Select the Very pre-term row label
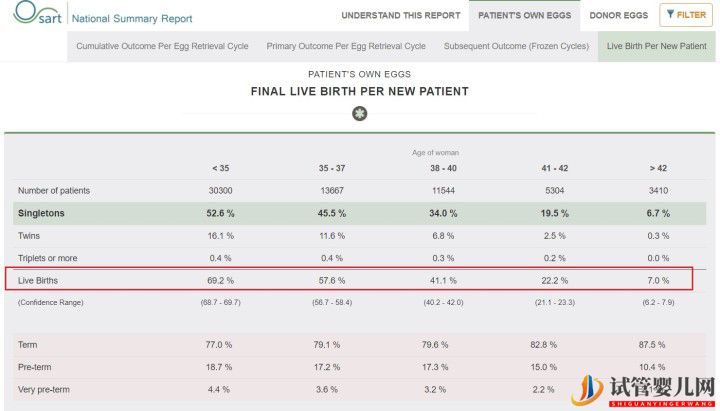Viewport: 720px width, 411px height. 44,388
